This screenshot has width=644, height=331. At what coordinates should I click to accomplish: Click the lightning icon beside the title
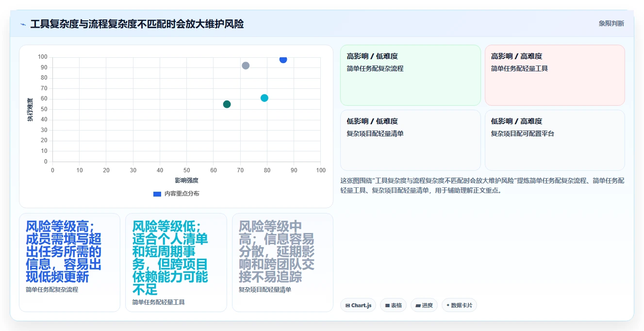tap(23, 24)
